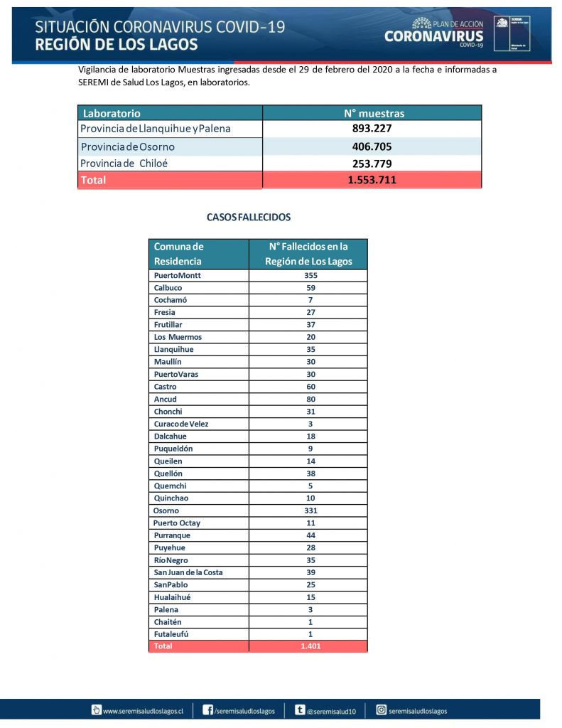Click the red Total 1.401 row

258,646
